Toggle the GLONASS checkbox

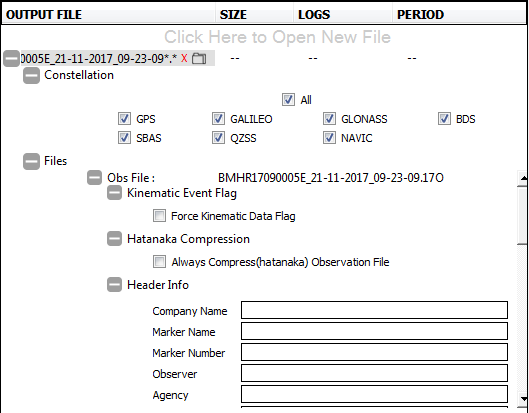[x=329, y=119]
